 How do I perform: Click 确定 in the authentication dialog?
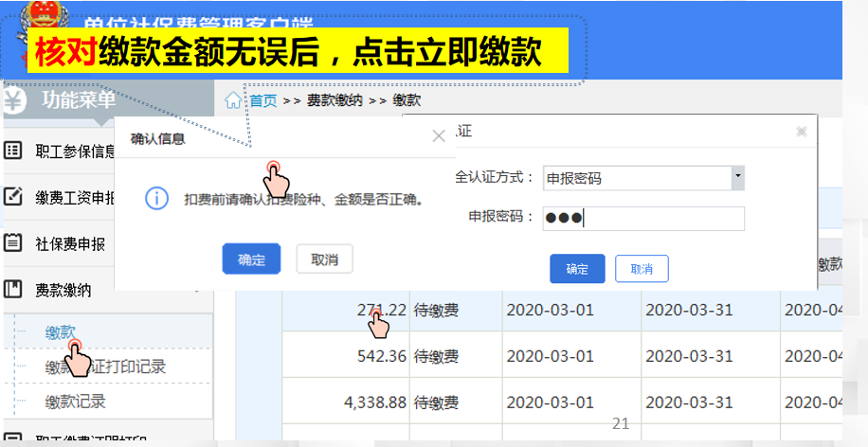[x=577, y=269]
